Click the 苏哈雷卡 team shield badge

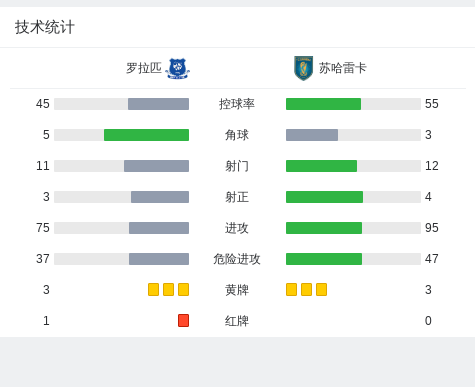coord(303,68)
